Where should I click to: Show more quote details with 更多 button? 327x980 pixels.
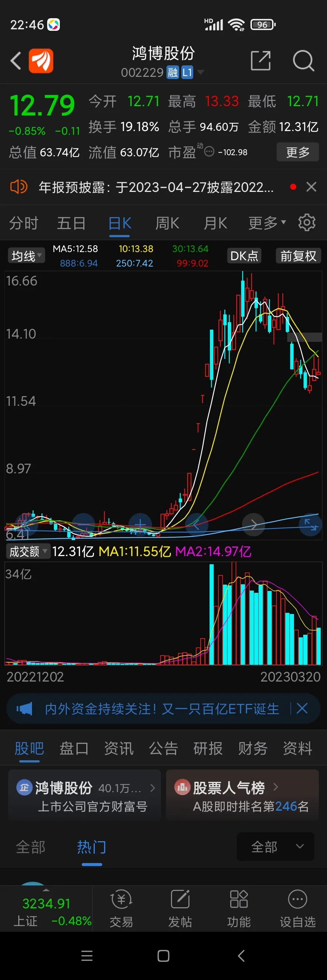coord(298,152)
